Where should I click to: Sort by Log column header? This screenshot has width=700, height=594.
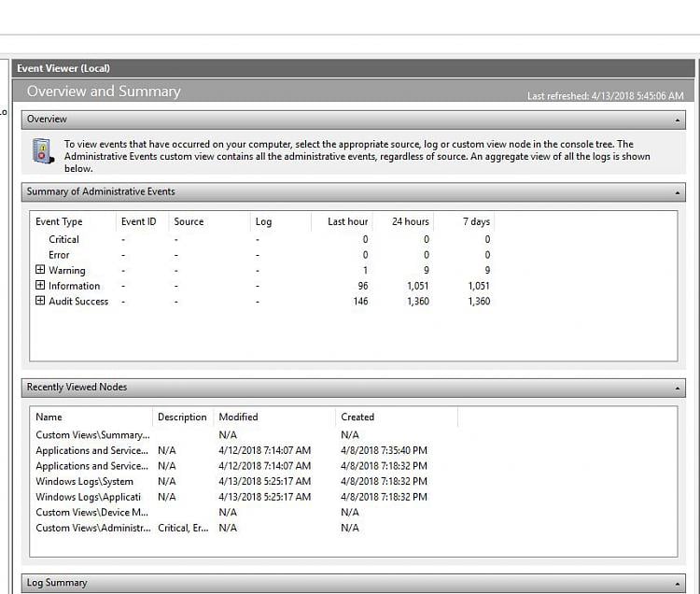coord(263,221)
